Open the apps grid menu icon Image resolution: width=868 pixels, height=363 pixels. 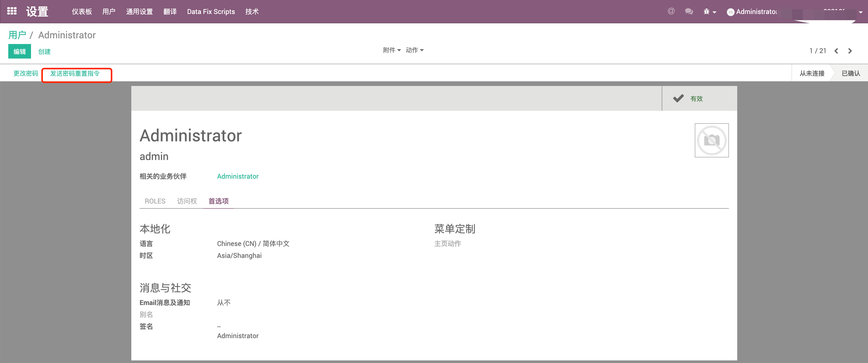(x=12, y=11)
